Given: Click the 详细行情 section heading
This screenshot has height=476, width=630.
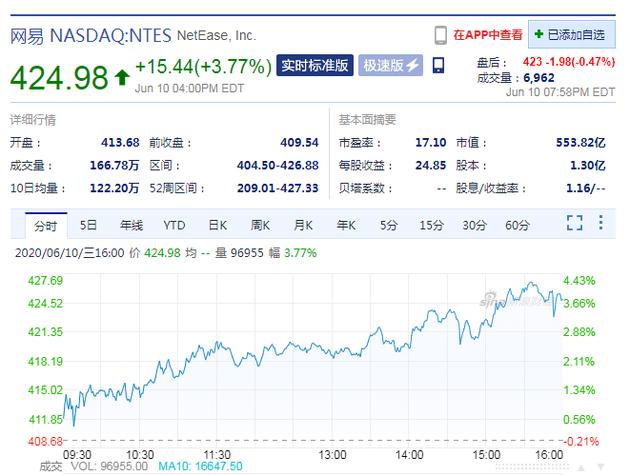Looking at the screenshot, I should 33,120.
